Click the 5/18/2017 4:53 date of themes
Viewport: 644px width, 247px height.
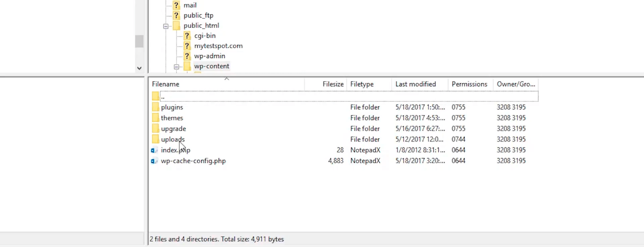(x=420, y=118)
